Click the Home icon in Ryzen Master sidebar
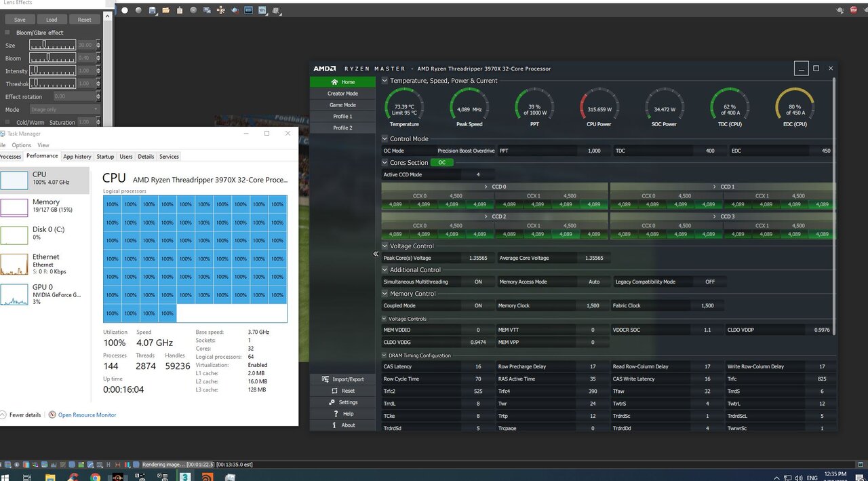The width and height of the screenshot is (868, 481). [x=334, y=82]
